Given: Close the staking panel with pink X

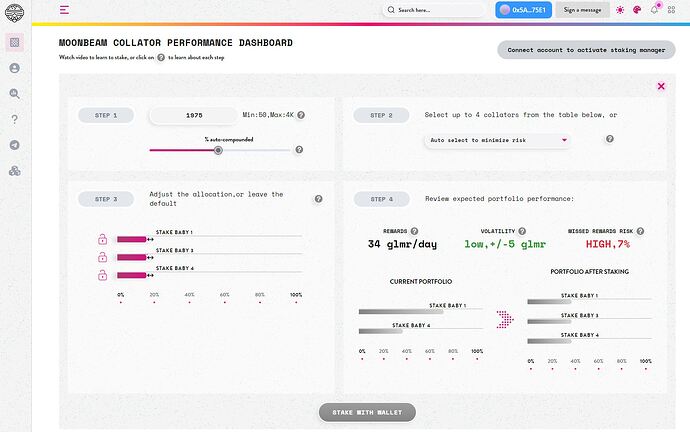Looking at the screenshot, I should 661,86.
